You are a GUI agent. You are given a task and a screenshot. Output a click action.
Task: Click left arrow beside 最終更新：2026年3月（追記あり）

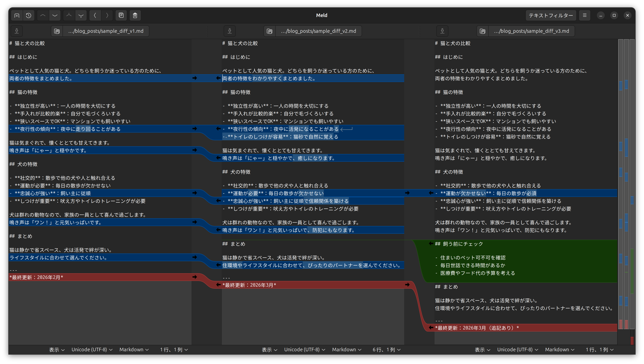(431, 327)
